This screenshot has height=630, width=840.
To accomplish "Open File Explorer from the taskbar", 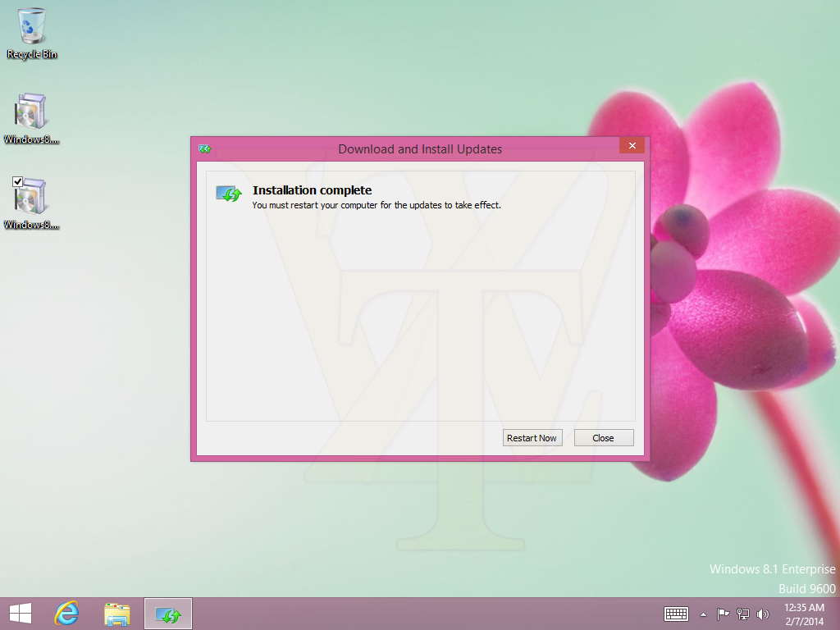I will coord(117,614).
